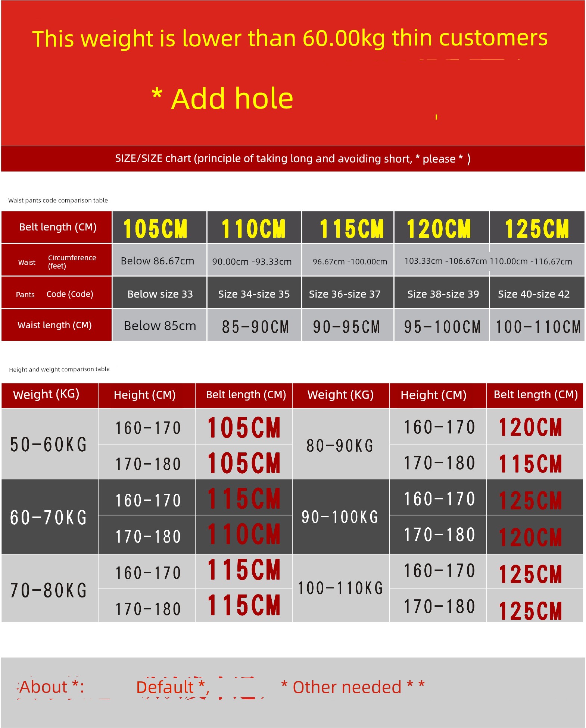Select the yellow 110CM column header
The width and height of the screenshot is (586, 728).
click(x=253, y=228)
